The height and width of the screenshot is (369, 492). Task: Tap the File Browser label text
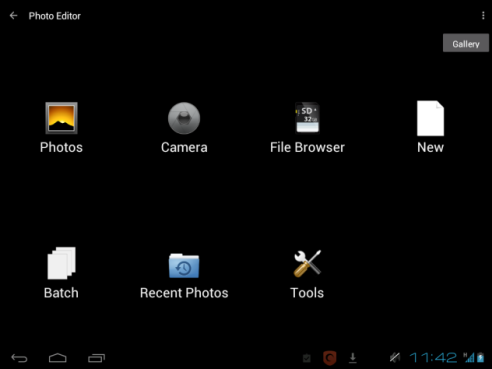(x=307, y=147)
